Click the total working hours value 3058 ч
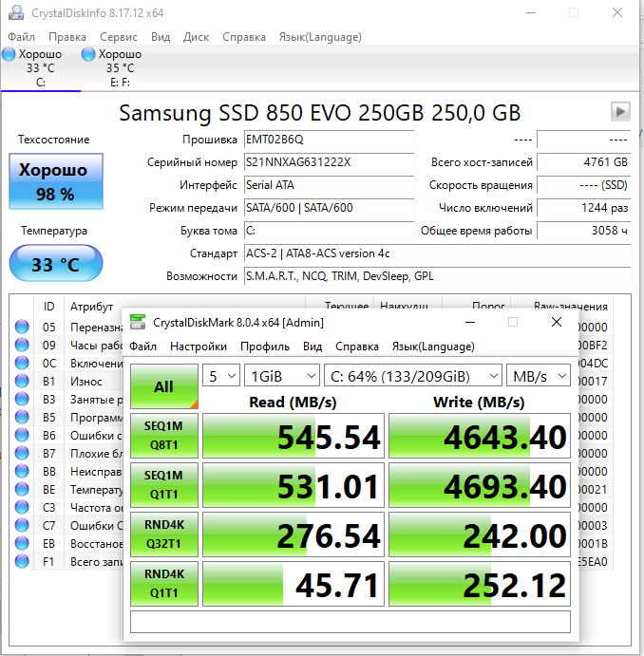 (584, 230)
